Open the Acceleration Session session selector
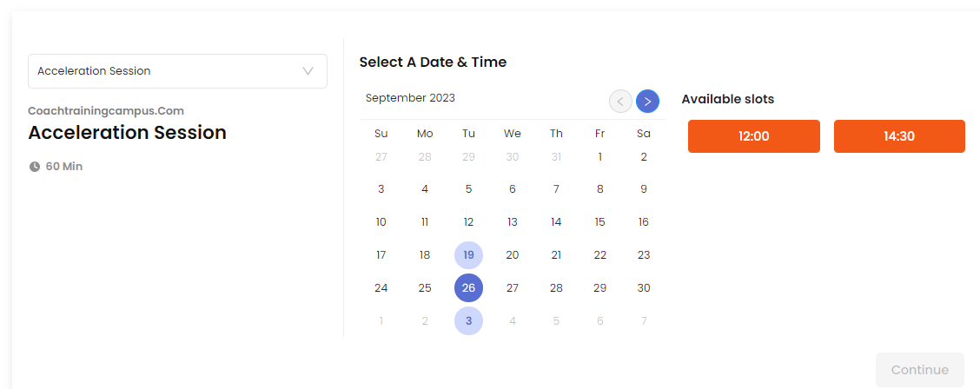Viewport: 980px width, 389px height. pyautogui.click(x=177, y=71)
